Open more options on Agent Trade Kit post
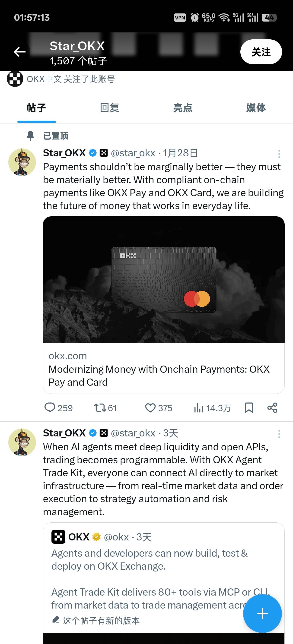Viewport: 293px width, 644px height. tap(279, 434)
